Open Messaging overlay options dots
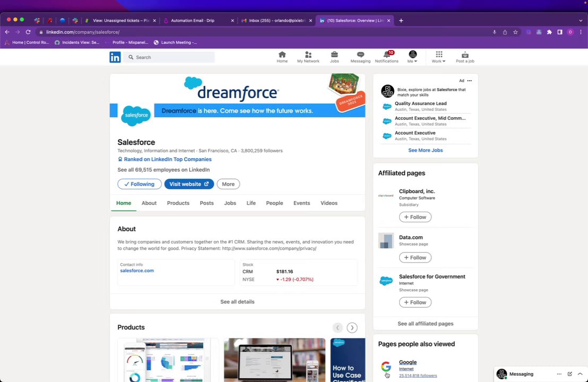This screenshot has height=382, width=588. [559, 374]
